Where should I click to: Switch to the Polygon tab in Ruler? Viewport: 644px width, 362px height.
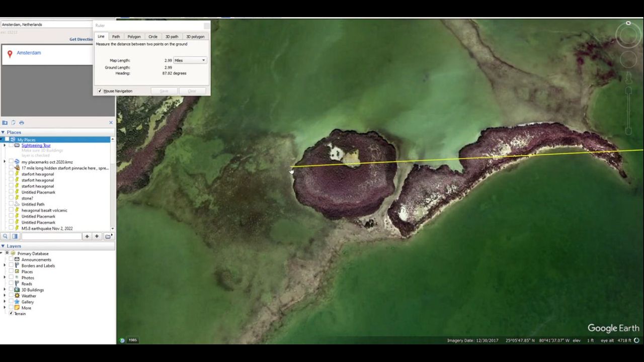pos(134,37)
